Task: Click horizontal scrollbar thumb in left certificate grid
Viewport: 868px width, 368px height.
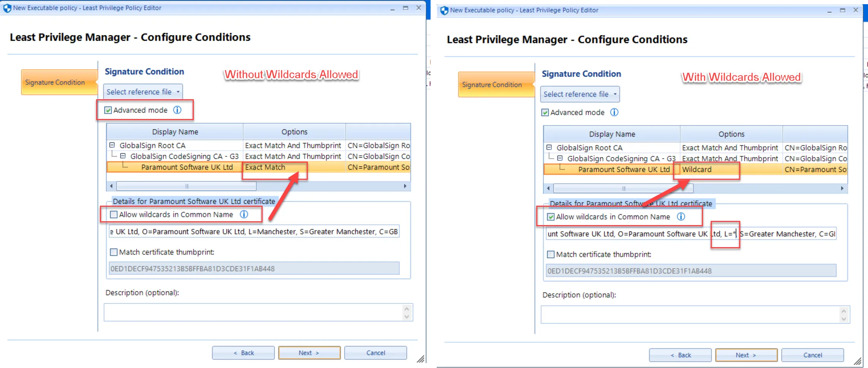Action: pos(186,186)
